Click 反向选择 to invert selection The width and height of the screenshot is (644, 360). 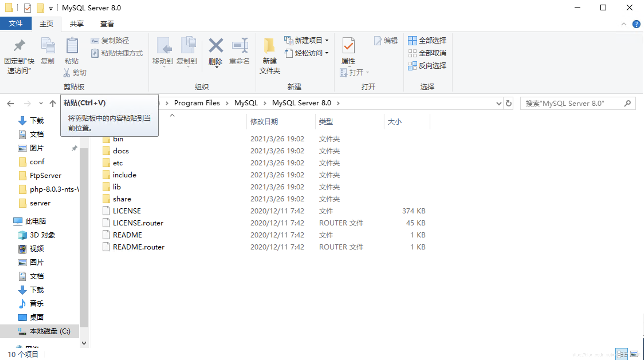[427, 66]
